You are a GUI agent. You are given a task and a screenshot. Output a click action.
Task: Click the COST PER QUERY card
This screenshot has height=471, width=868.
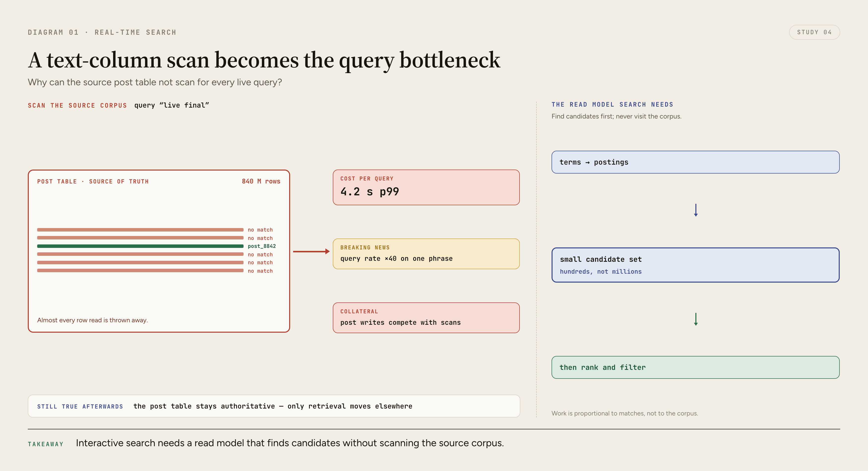click(x=426, y=187)
